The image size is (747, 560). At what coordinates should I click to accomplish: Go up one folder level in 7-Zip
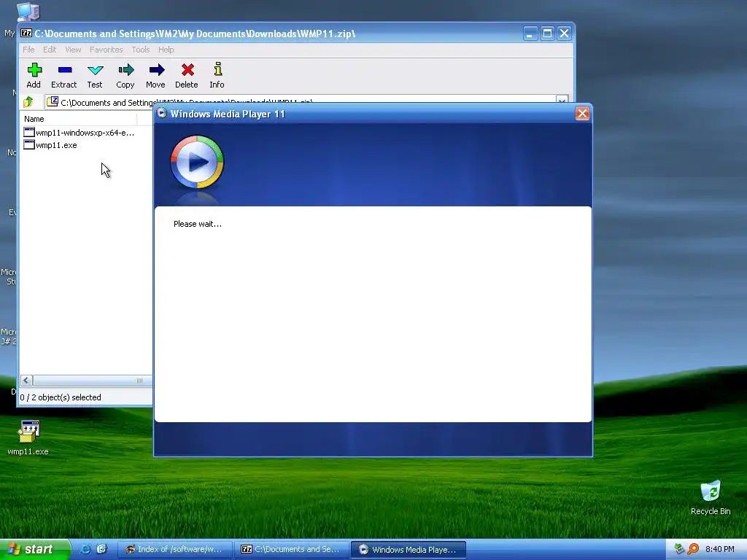28,101
